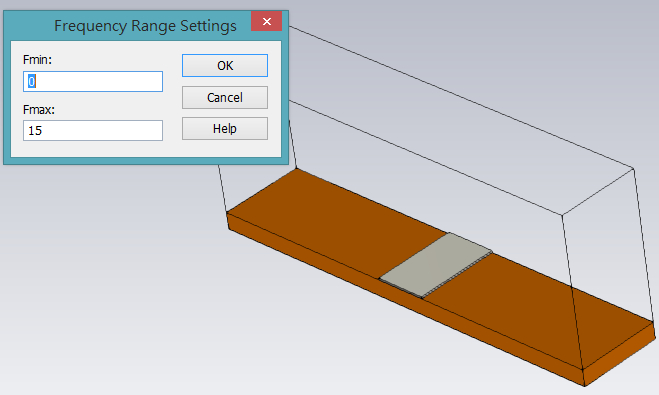Close the Frequency Range Settings dialog
Screen dimensions: 659x395
(266, 21)
